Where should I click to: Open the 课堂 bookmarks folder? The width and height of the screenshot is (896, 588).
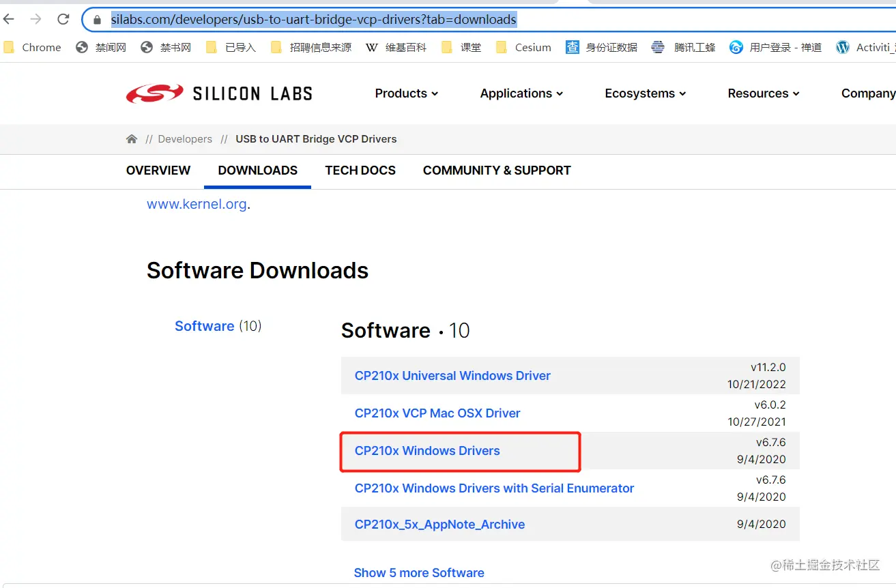point(461,47)
